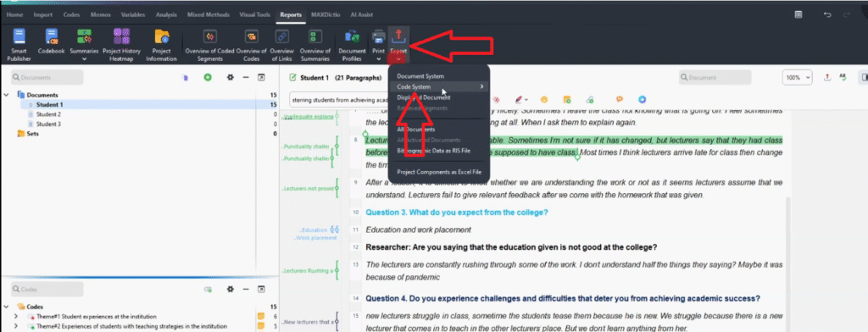
Task: Minimize the Documents panel
Action: tap(246, 78)
